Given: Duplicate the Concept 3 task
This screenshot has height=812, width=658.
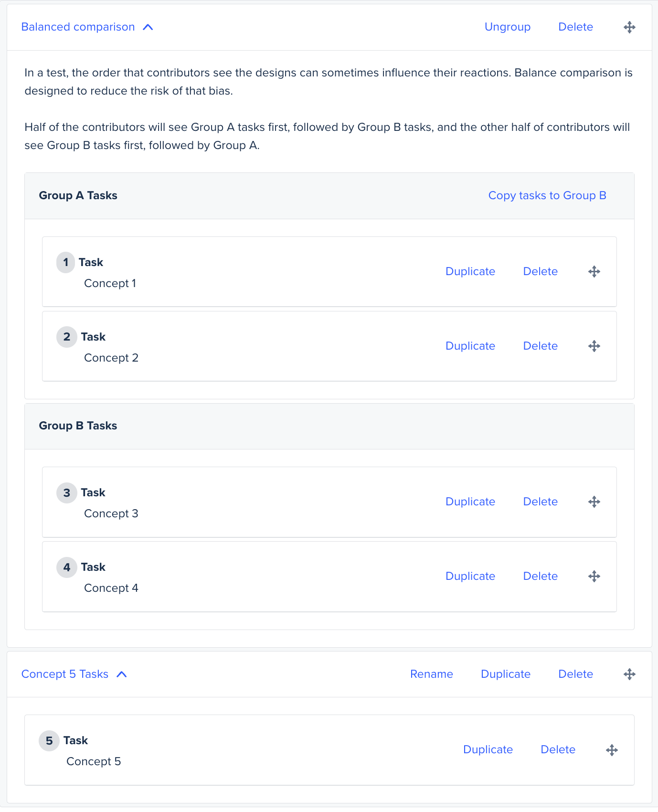Looking at the screenshot, I should [x=470, y=502].
